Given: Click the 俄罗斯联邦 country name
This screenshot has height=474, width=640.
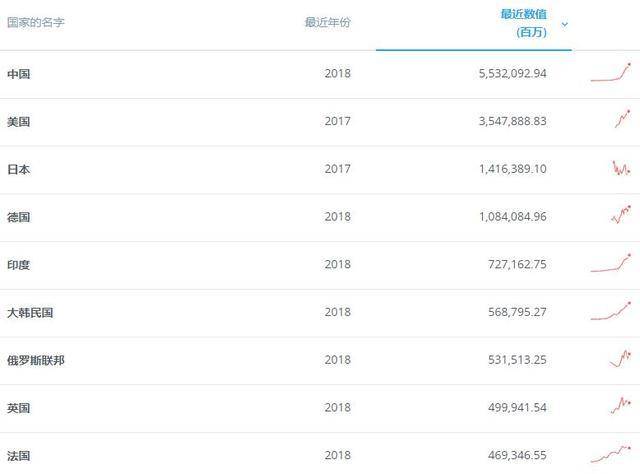Looking at the screenshot, I should (x=36, y=360).
